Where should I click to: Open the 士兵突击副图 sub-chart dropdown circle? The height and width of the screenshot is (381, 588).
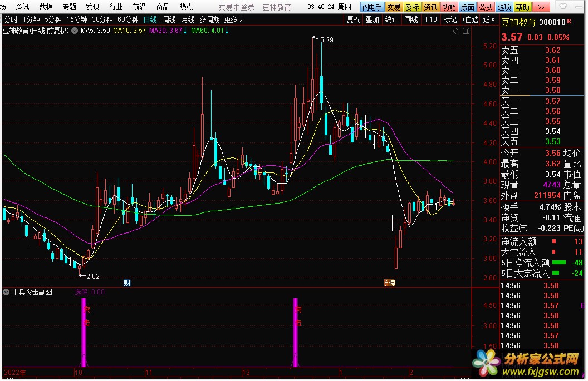[6, 292]
